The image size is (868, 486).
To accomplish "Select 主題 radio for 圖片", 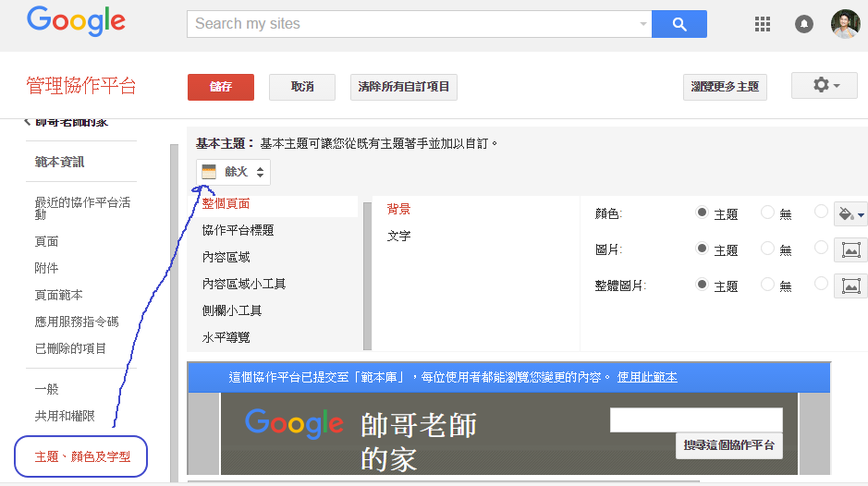I will tap(703, 249).
